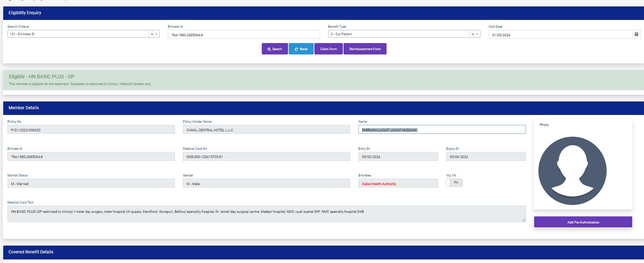This screenshot has width=644, height=263.
Task: Open the 101 - Emirates ID combo box
Action: point(78,34)
